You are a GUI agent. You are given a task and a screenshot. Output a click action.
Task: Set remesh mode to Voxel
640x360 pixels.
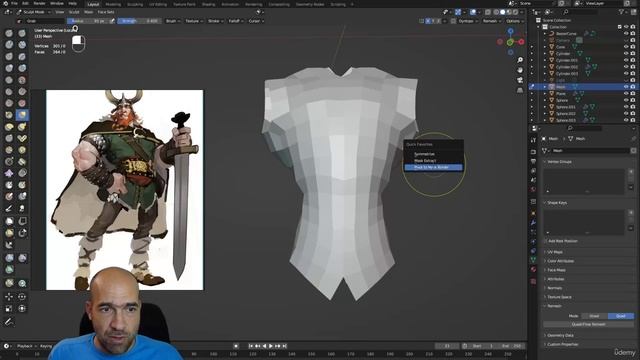pyautogui.click(x=594, y=316)
